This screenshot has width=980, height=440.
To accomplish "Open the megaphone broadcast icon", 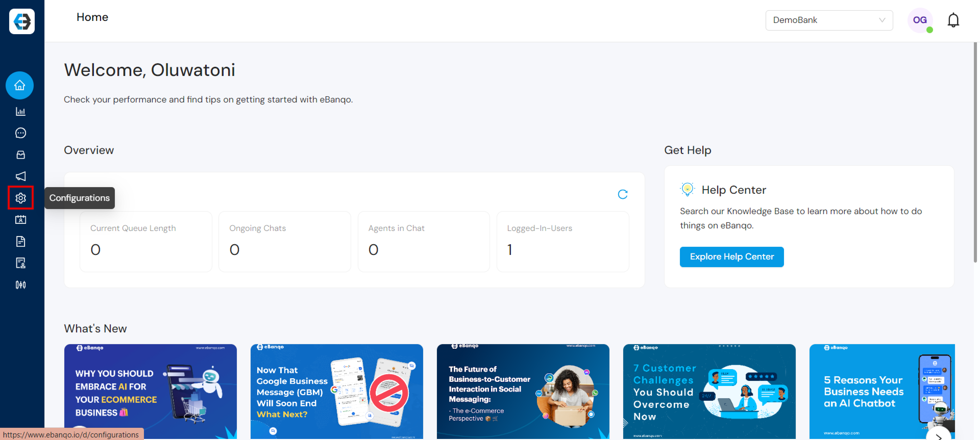I will pyautogui.click(x=21, y=176).
